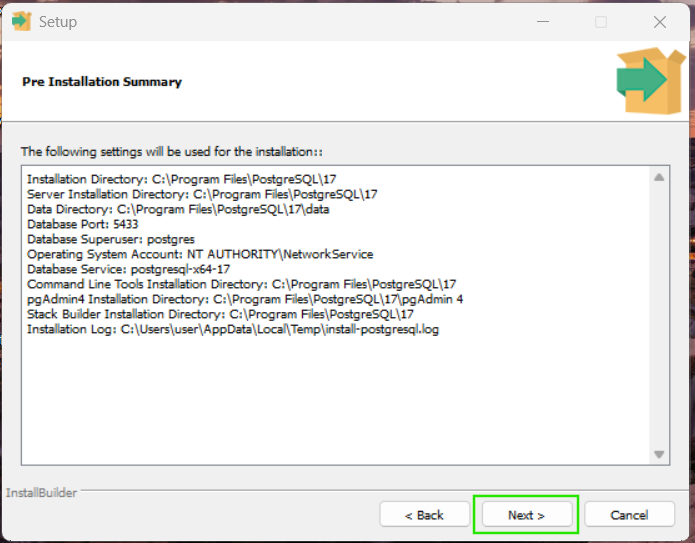Click the 'Installation Log' path line
Screen dimensions: 695x543
tap(233, 329)
